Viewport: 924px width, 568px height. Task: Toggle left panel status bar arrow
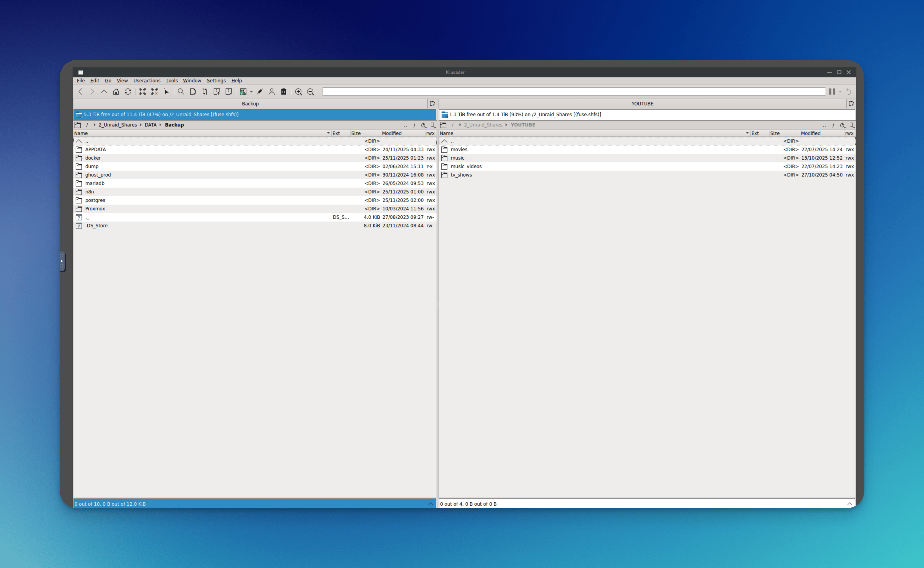431,504
